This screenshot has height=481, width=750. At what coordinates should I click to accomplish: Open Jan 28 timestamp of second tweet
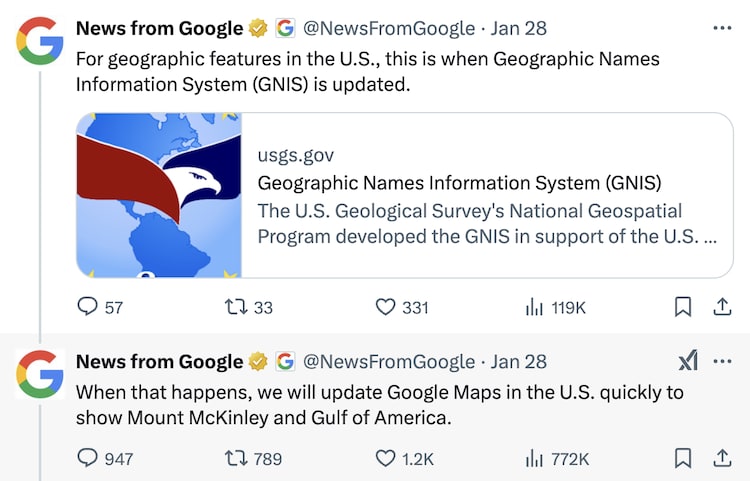[519, 361]
